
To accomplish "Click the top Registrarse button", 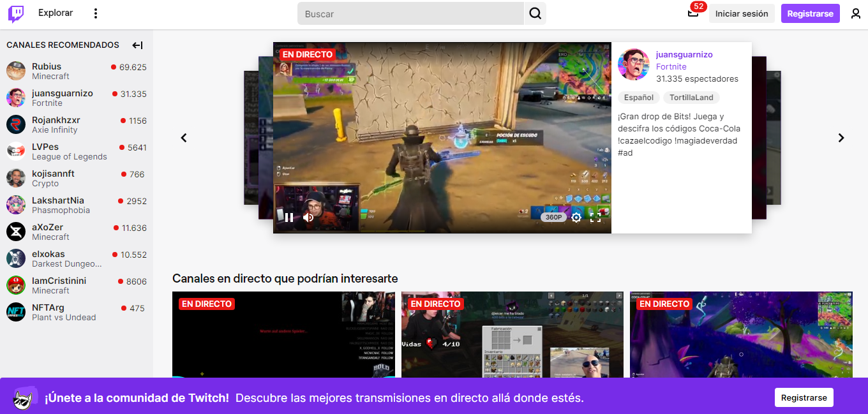I will 811,13.
